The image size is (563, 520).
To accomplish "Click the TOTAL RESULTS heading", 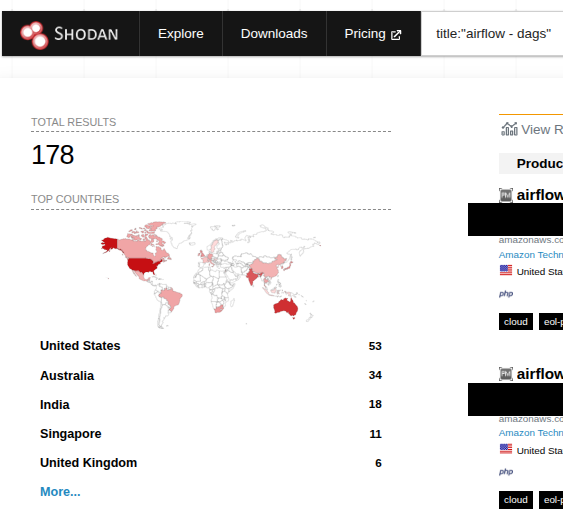I will click(x=74, y=122).
